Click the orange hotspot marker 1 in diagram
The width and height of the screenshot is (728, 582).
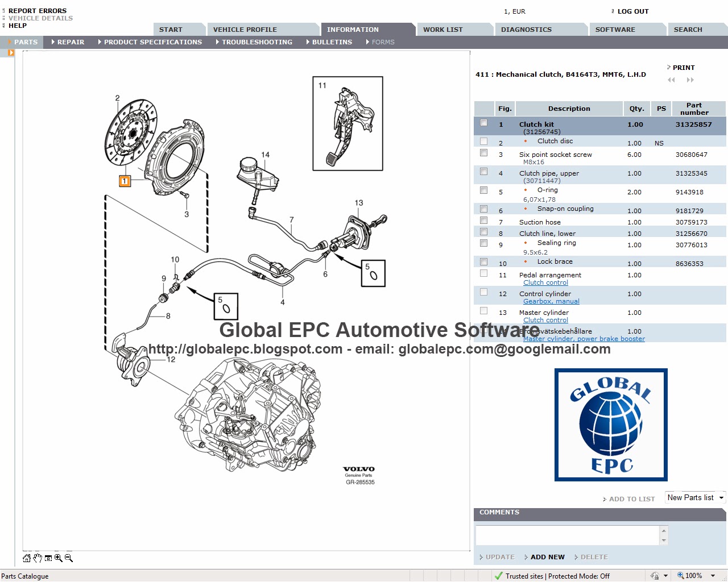pyautogui.click(x=125, y=181)
